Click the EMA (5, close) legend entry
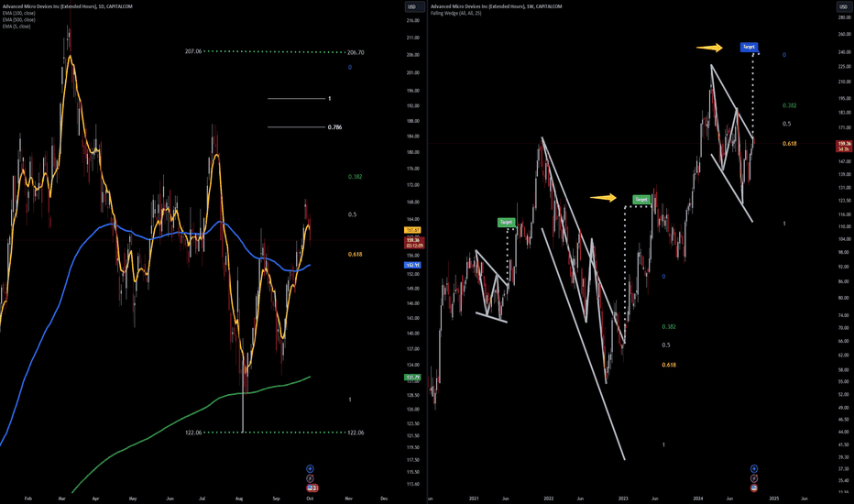 16,27
